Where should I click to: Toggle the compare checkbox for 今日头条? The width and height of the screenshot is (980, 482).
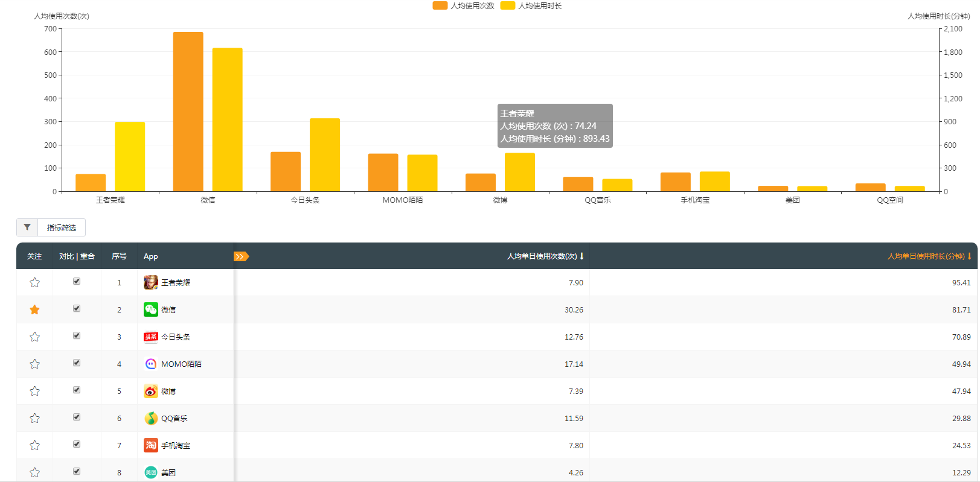77,335
